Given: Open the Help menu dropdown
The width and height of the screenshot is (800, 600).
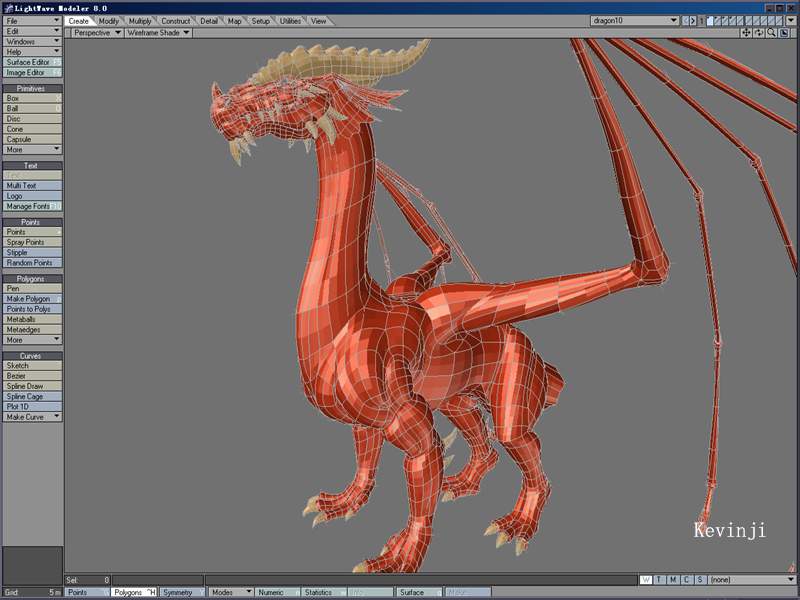Looking at the screenshot, I should point(33,52).
